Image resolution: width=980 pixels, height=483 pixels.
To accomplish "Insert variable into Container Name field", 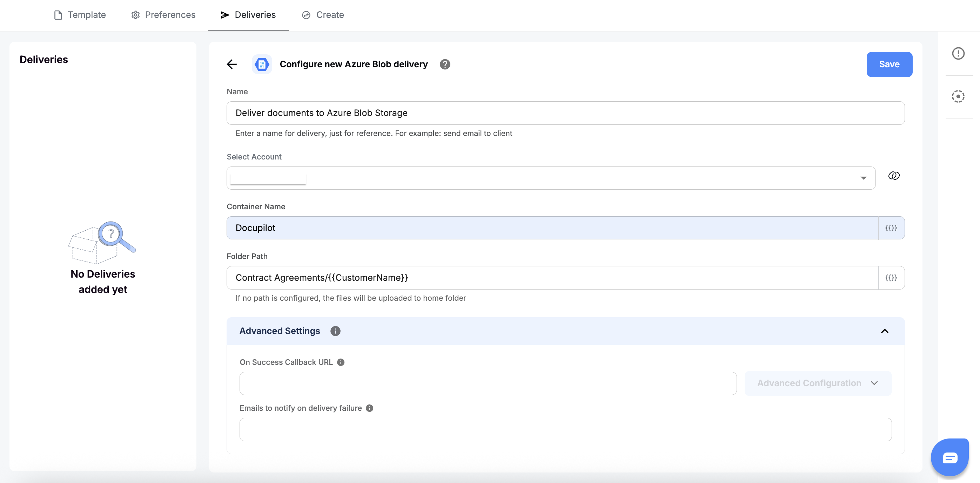I will (891, 228).
